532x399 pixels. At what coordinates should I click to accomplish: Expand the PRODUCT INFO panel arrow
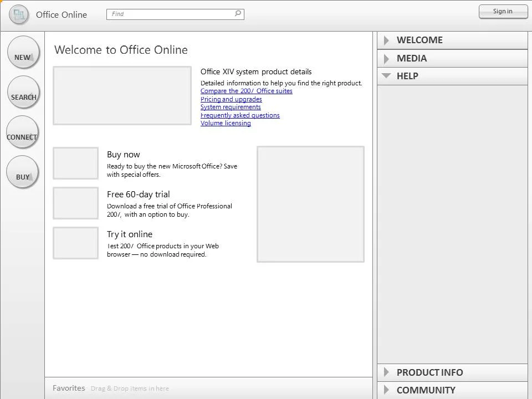386,372
